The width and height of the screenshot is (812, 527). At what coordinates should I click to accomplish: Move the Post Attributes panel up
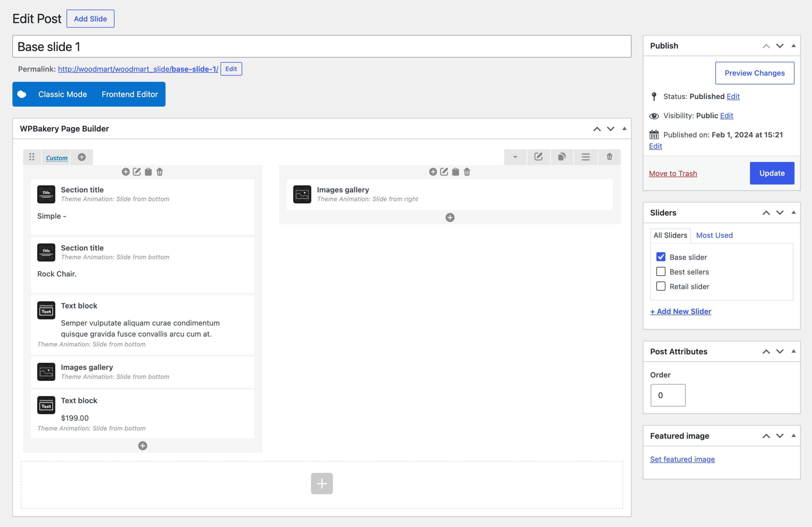coord(766,351)
